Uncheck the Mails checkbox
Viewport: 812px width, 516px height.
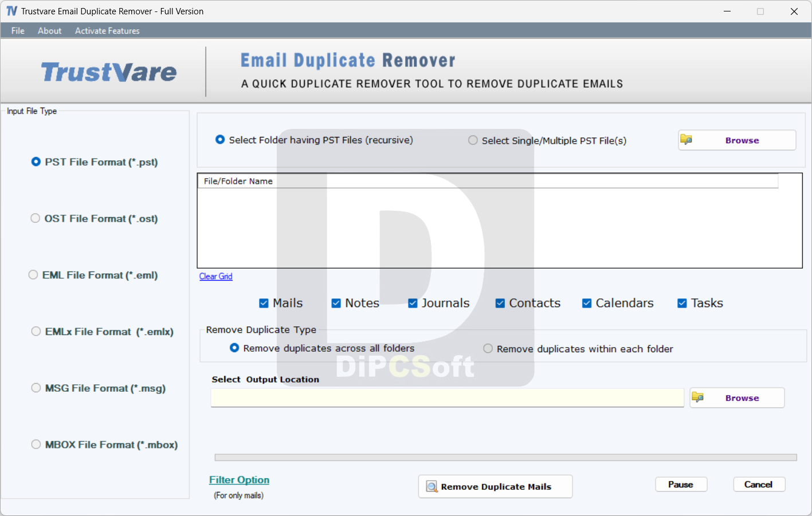coord(264,303)
